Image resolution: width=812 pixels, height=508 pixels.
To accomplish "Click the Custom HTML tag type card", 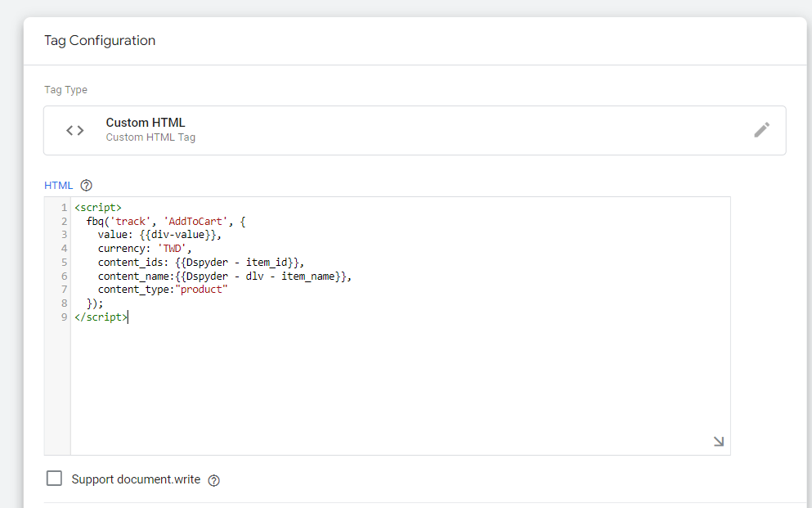I will (415, 131).
